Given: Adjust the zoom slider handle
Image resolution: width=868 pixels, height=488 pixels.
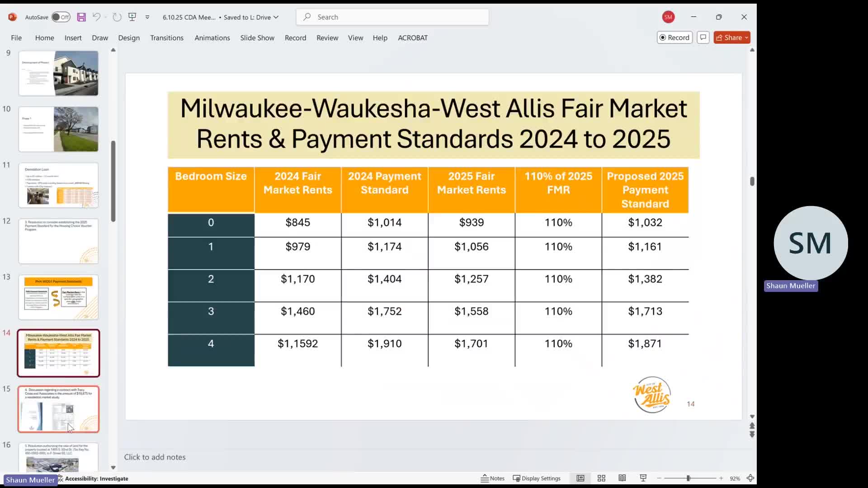Looking at the screenshot, I should click(x=688, y=478).
